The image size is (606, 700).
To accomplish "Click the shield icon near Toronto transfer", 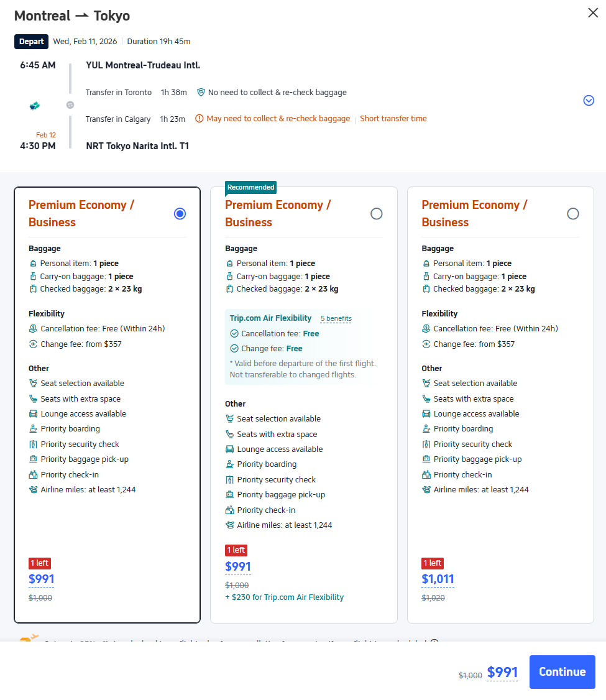I will pos(201,93).
